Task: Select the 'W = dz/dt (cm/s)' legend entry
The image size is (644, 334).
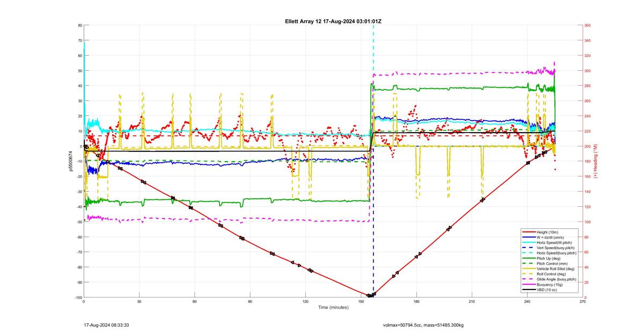Action: pos(551,237)
